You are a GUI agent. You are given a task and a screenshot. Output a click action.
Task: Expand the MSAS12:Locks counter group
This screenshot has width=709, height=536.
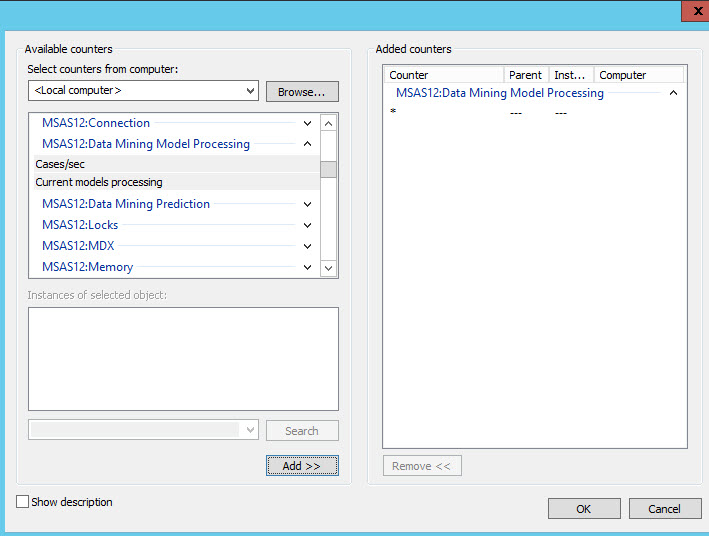[x=307, y=225]
